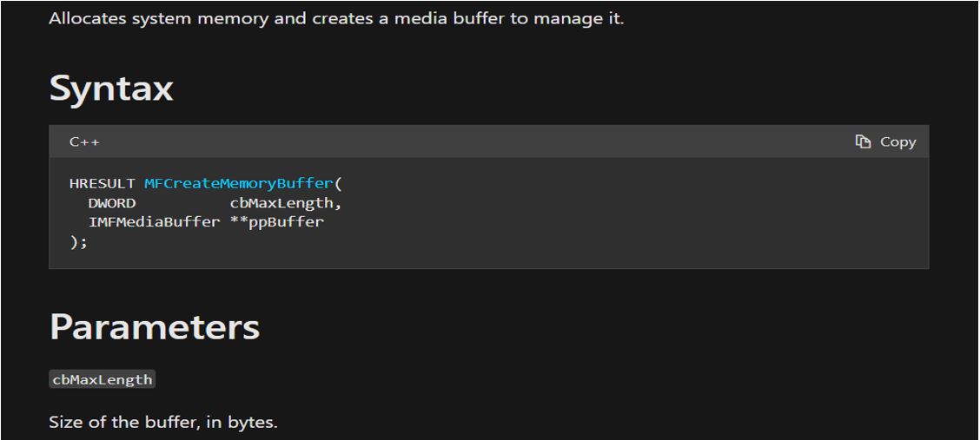Click the word "Allocates" in the description
The width and height of the screenshot is (980, 440).
[87, 18]
